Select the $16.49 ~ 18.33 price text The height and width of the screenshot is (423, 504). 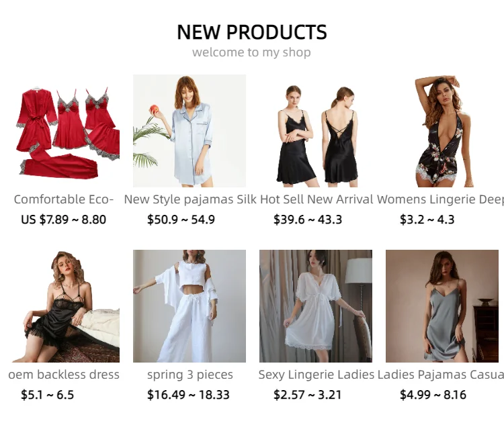pyautogui.click(x=188, y=395)
